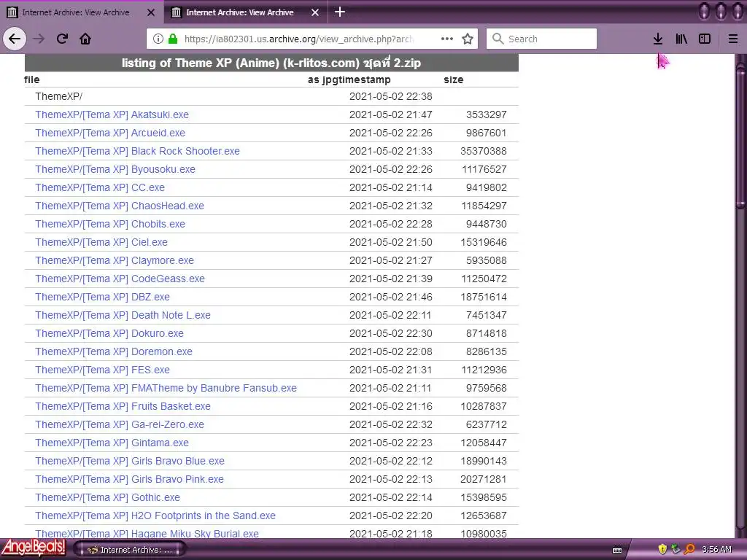Click the Fruits Basket.exe link
The image size is (747, 560).
[x=123, y=406]
